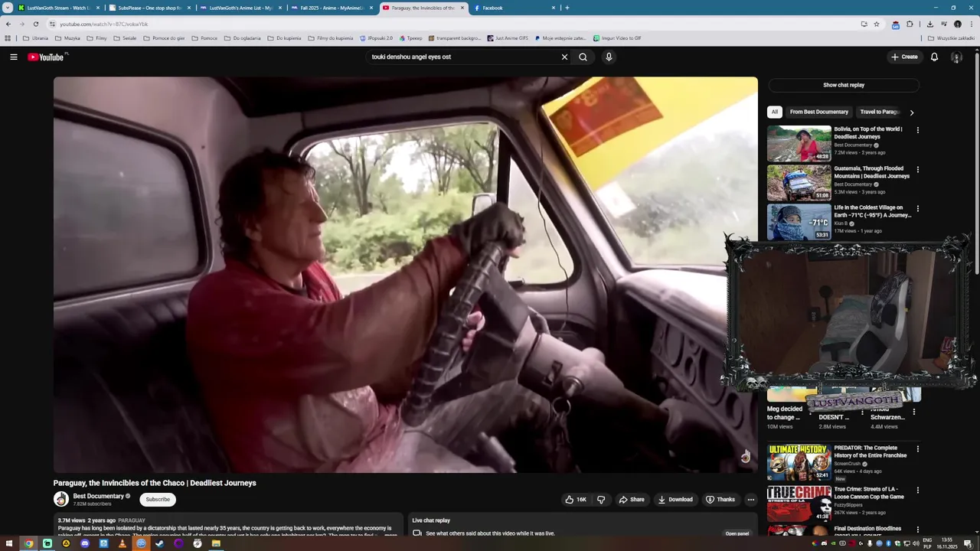Open Chrome three-dot menu
This screenshot has width=980, height=551.
pyautogui.click(x=970, y=24)
